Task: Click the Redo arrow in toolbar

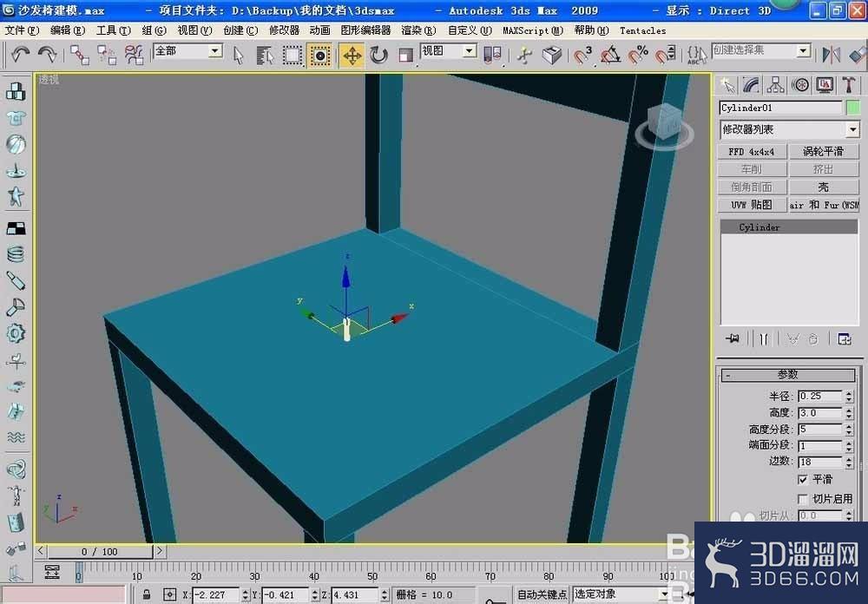Action: tap(48, 55)
